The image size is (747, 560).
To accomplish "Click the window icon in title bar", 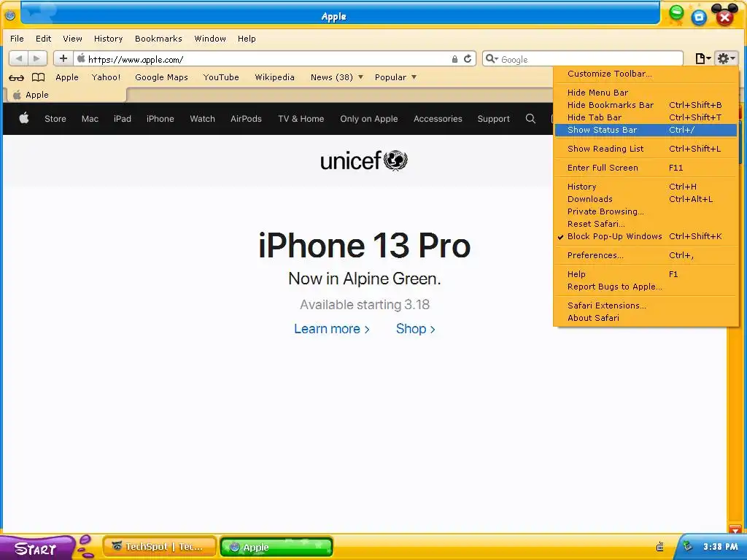I will pos(10,15).
